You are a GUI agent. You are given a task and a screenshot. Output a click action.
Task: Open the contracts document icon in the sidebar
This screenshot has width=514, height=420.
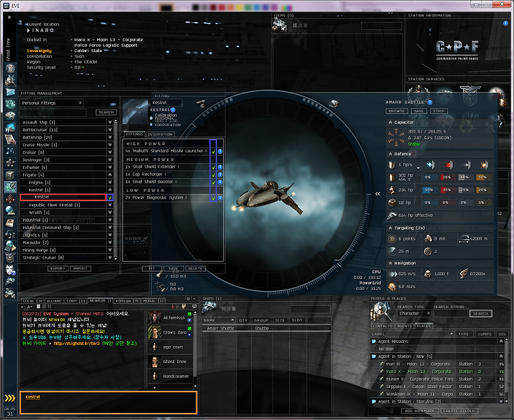(x=10, y=140)
